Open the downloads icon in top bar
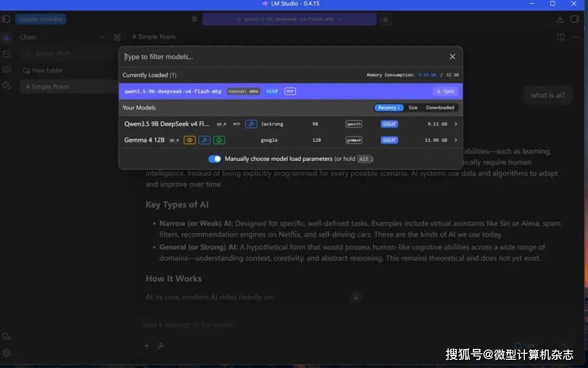This screenshot has height=368, width=588. pos(560,19)
